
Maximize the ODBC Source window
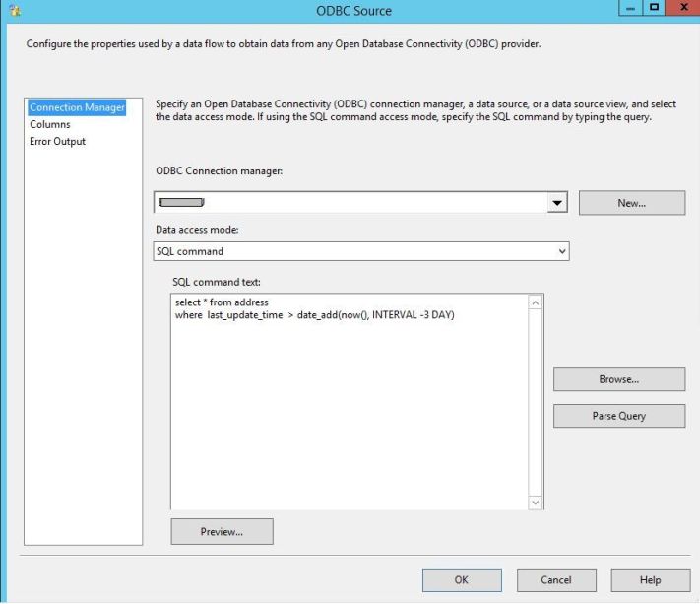tap(654, 8)
